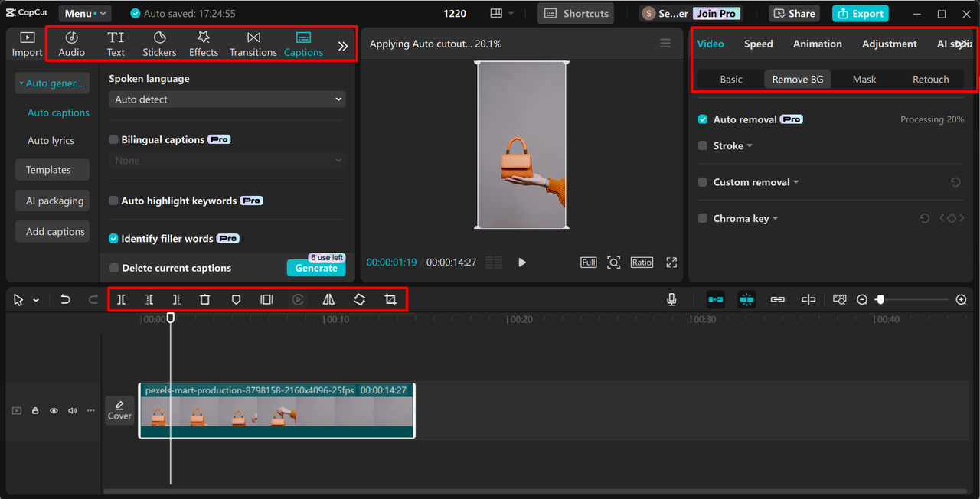Enable Auto highlight keywords checkbox
This screenshot has width=980, height=499.
tap(113, 201)
